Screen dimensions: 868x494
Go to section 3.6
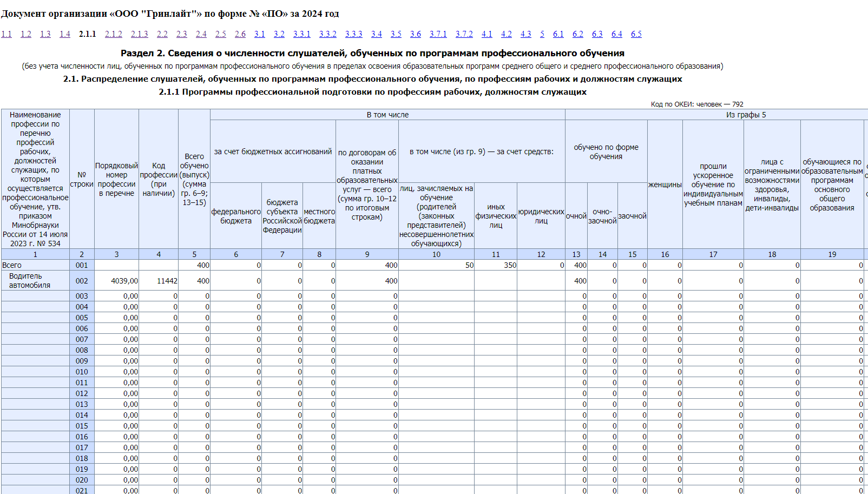(x=416, y=34)
